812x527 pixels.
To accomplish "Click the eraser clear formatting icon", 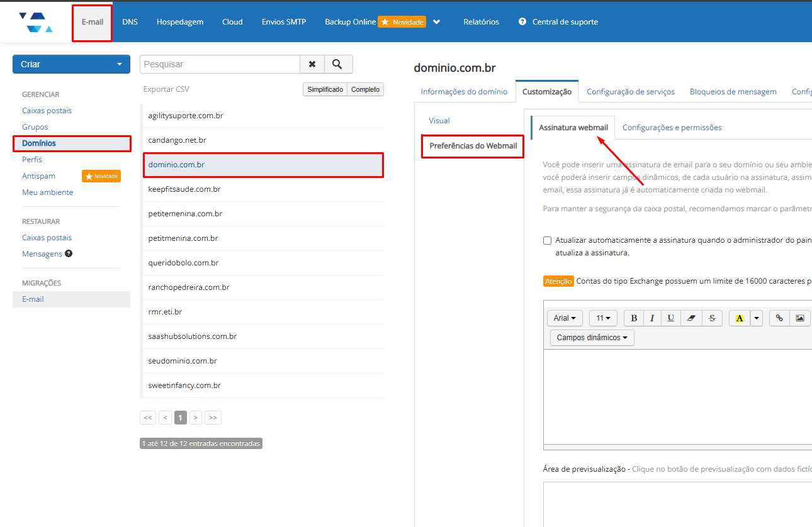I will (691, 318).
